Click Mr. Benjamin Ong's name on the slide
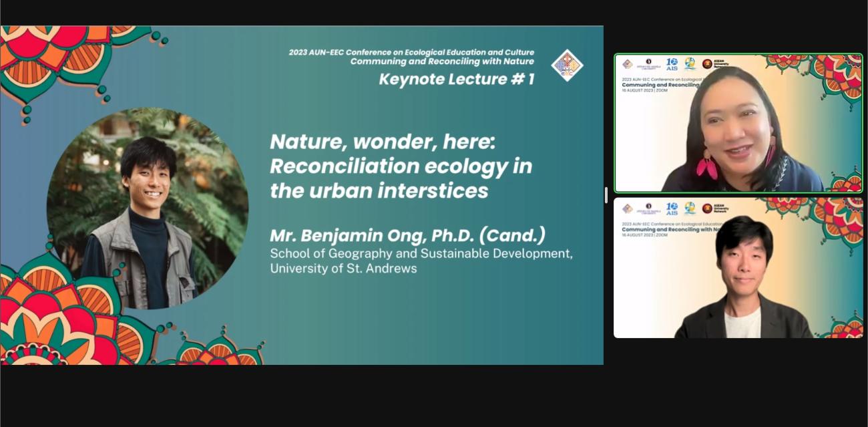 click(x=408, y=235)
